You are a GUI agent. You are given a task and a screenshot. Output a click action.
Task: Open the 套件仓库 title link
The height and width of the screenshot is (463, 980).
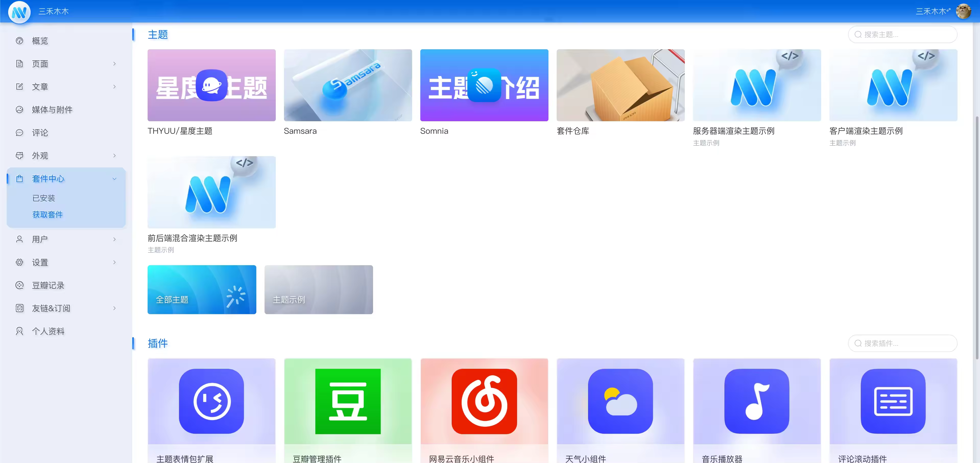(x=573, y=131)
